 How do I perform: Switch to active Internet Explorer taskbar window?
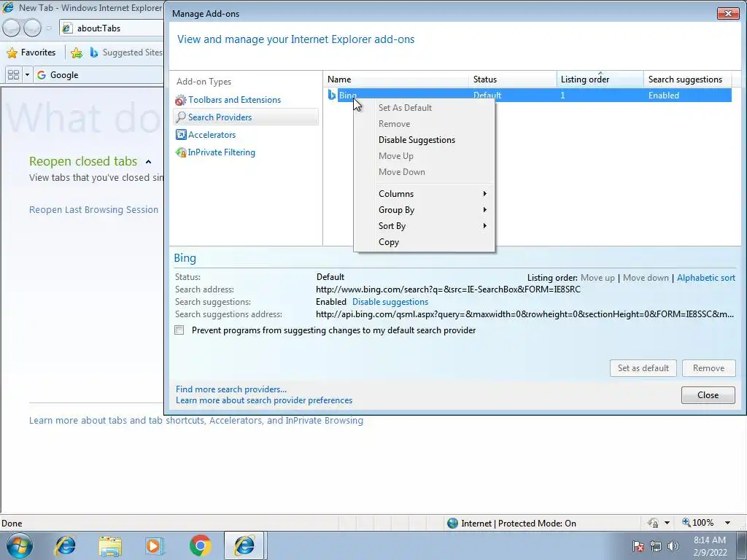click(244, 545)
